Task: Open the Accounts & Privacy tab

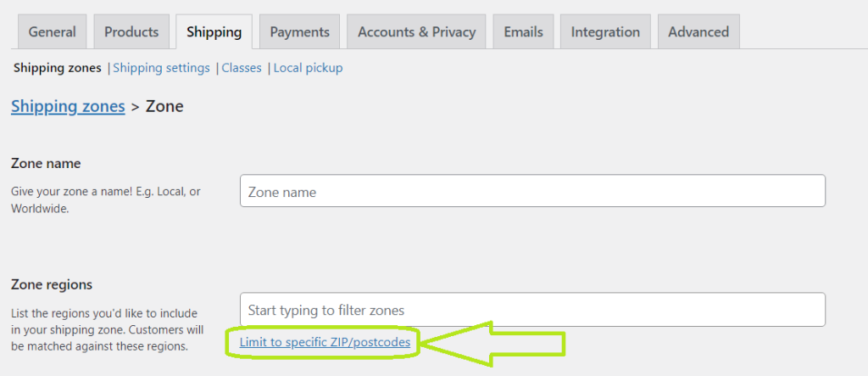Action: [x=416, y=32]
